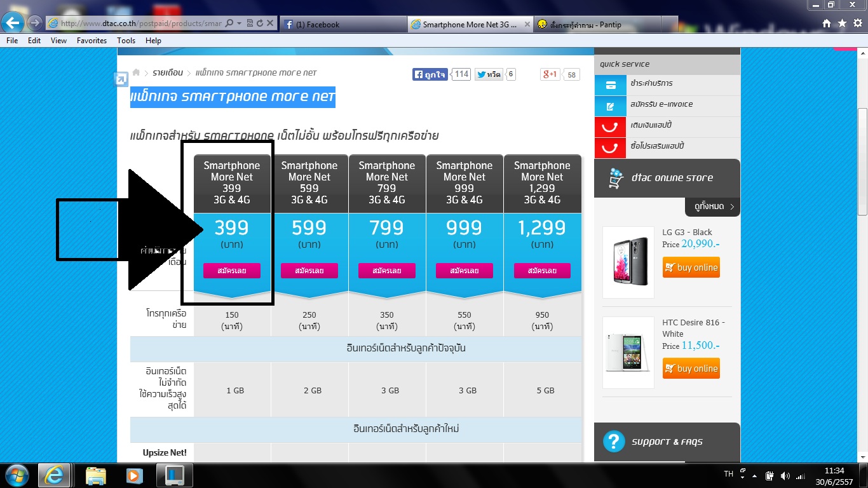Open the HTC Desire 816 White thumbnail
Screen dimensions: 868x488
pyautogui.click(x=628, y=353)
